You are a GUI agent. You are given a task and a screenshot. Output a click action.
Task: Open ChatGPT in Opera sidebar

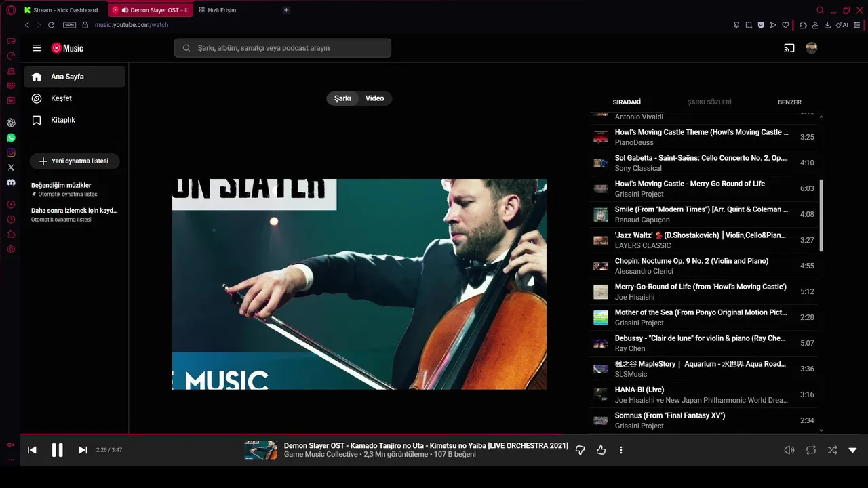[11, 123]
